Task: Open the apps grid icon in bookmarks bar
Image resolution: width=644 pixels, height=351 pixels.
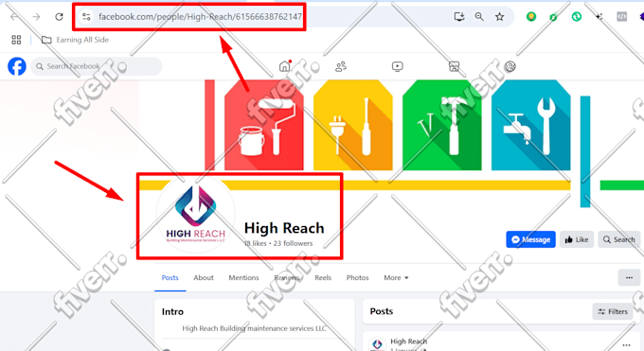Action: [x=16, y=40]
